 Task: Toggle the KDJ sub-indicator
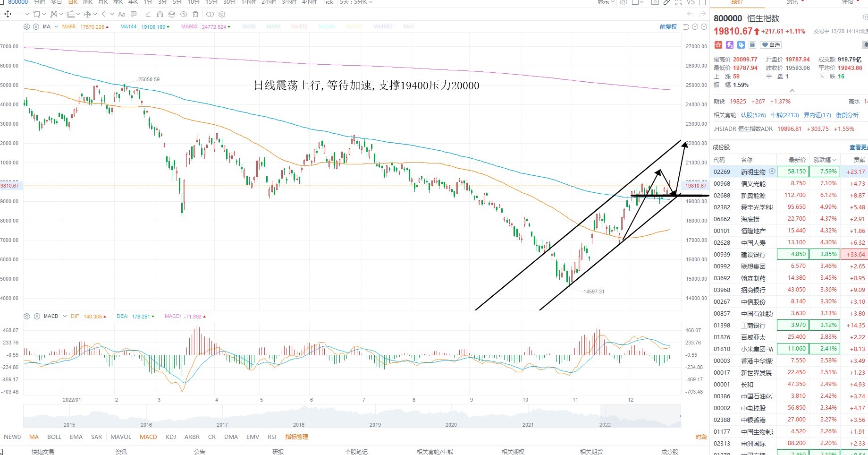[171, 437]
